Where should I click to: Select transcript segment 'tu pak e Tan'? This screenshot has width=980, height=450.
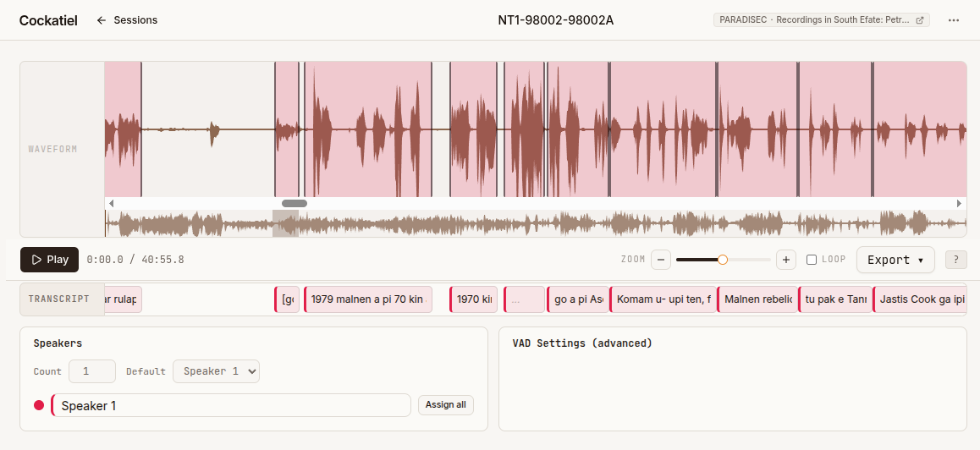[835, 299]
